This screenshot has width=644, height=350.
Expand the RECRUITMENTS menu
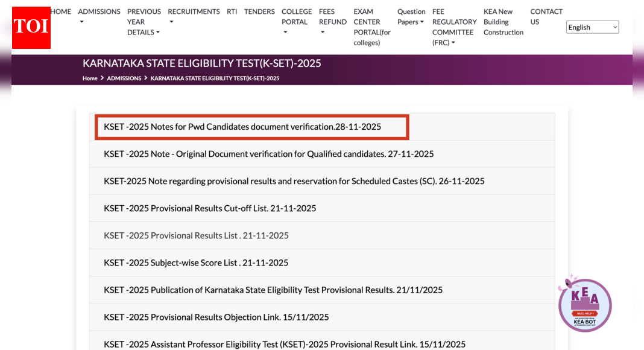[x=194, y=16]
